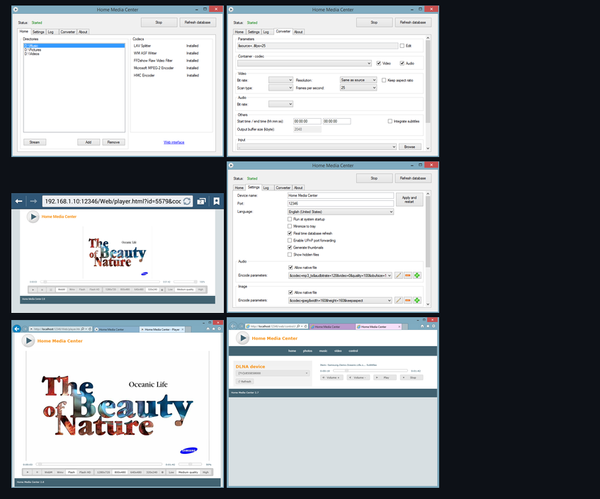The width and height of the screenshot is (600, 499).
Task: Click Home Media Center play logo in IE player page
Action: click(x=28, y=341)
